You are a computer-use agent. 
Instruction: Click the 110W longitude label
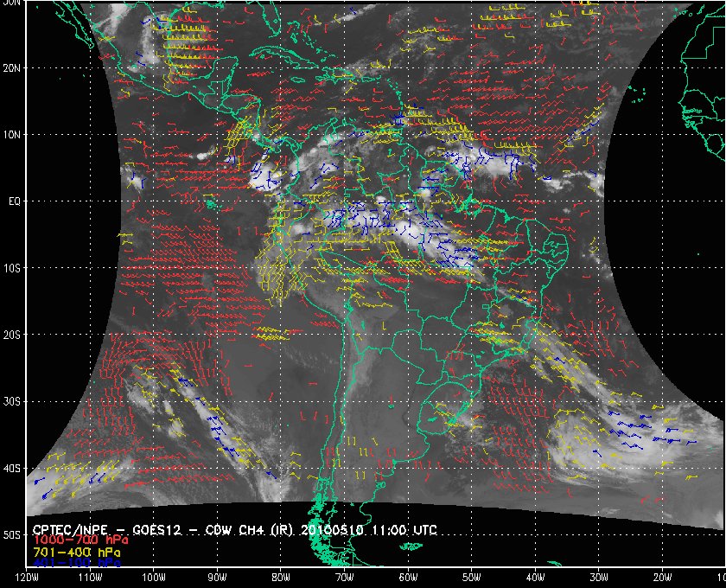coord(90,578)
